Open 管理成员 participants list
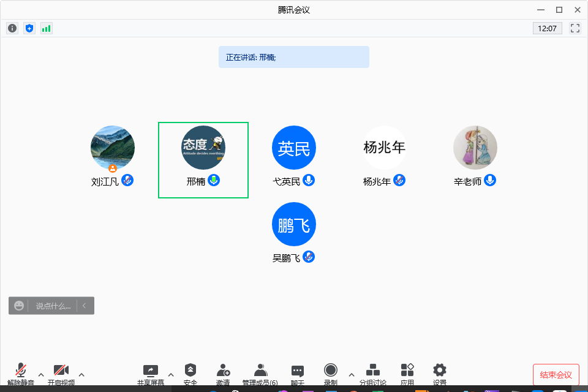The width and height of the screenshot is (588, 392). (260, 372)
